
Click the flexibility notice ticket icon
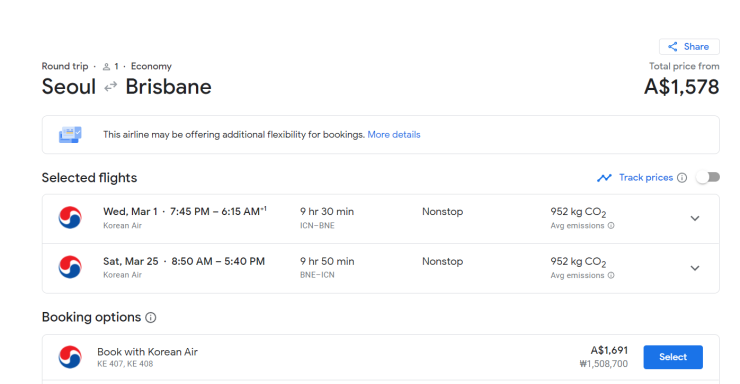(70, 134)
